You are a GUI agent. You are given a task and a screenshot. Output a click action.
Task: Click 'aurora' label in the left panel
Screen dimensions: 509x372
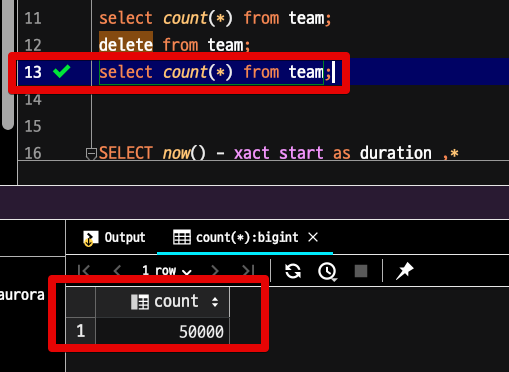(22, 295)
